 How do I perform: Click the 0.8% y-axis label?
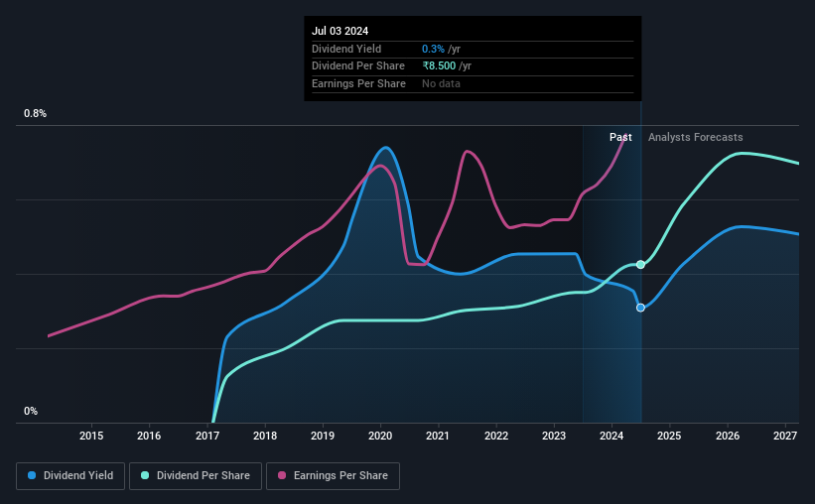click(x=35, y=113)
